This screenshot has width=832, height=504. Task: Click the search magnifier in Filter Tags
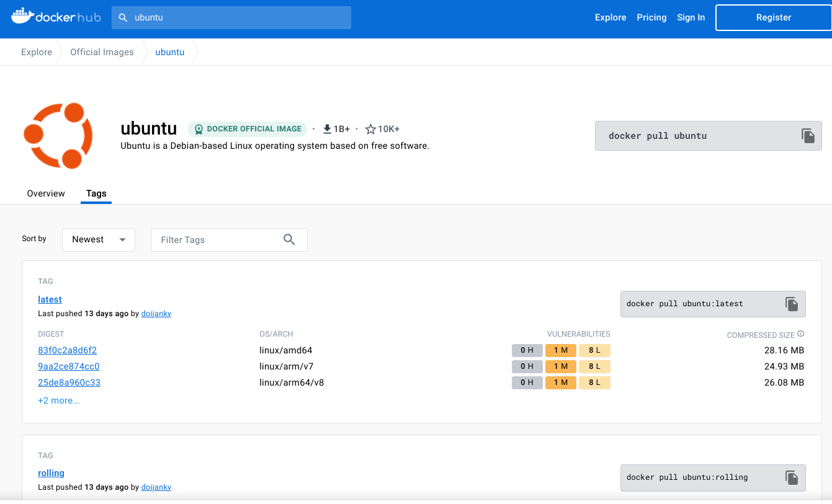pyautogui.click(x=289, y=239)
